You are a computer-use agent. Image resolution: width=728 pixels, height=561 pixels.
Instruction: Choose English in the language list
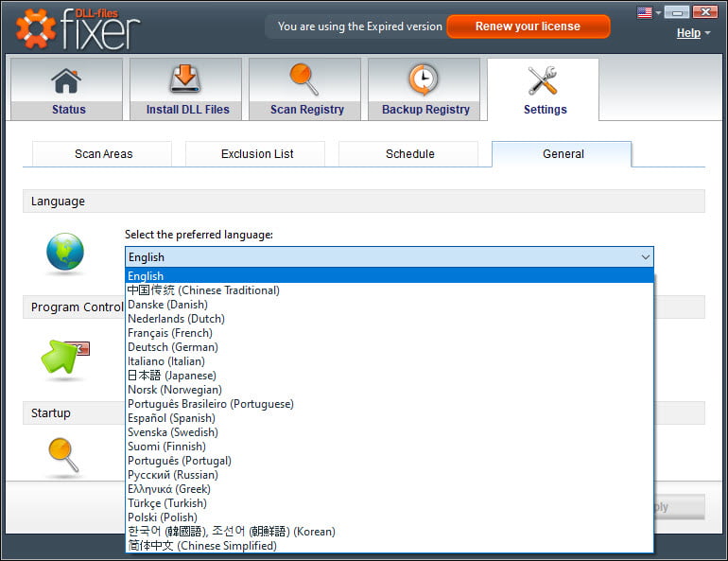390,276
